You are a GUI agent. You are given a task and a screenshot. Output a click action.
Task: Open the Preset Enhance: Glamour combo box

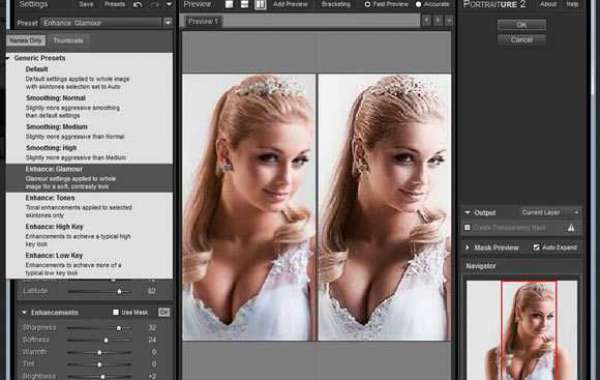tap(101, 23)
